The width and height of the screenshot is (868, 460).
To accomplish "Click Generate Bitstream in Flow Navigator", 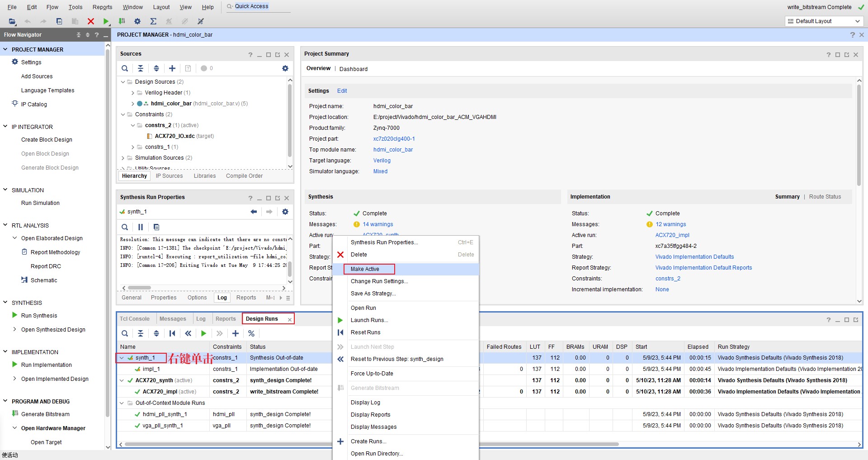I will [45, 414].
